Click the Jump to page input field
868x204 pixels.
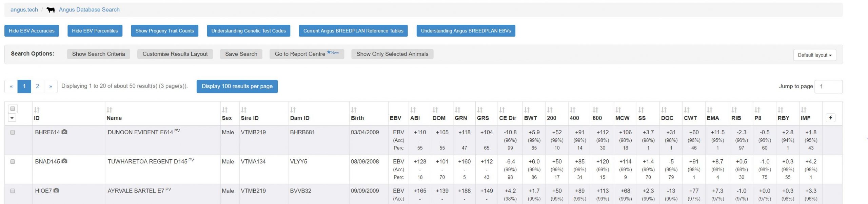(x=828, y=87)
